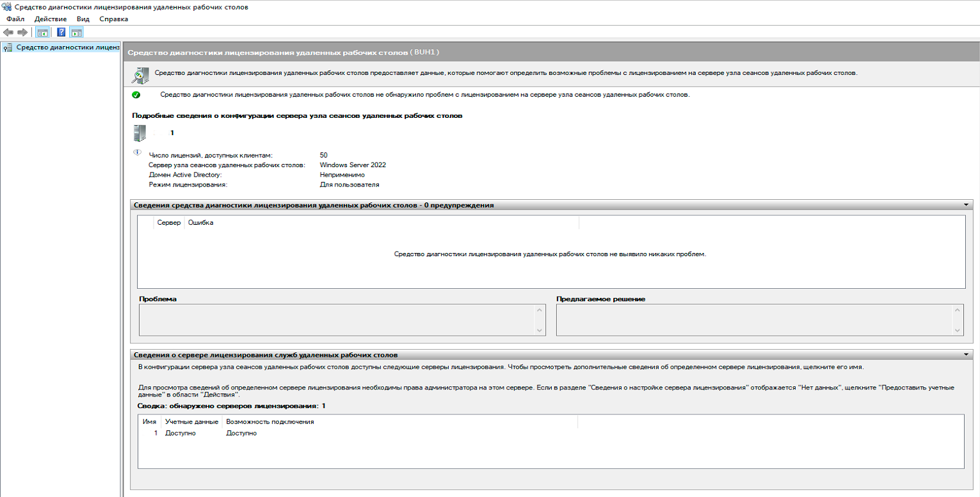The image size is (980, 497).
Task: Collapse the diagnostics information section with 0 warnings
Action: pos(965,205)
